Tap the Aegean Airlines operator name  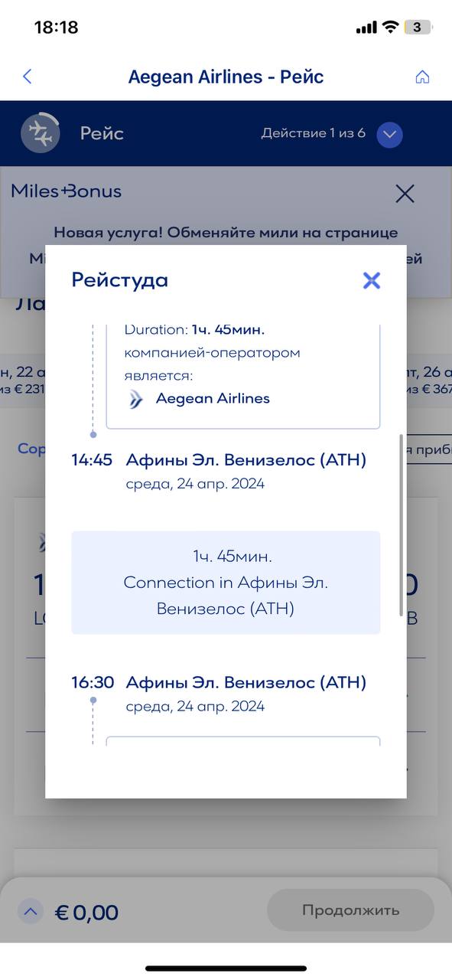click(213, 398)
